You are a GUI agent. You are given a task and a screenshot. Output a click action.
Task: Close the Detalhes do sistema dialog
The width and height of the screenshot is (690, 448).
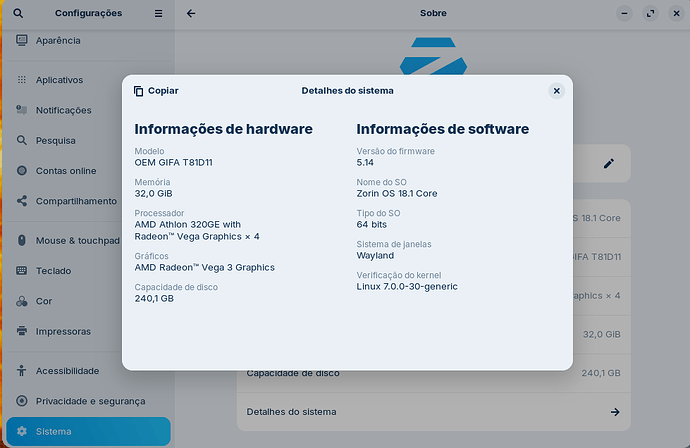click(x=557, y=91)
